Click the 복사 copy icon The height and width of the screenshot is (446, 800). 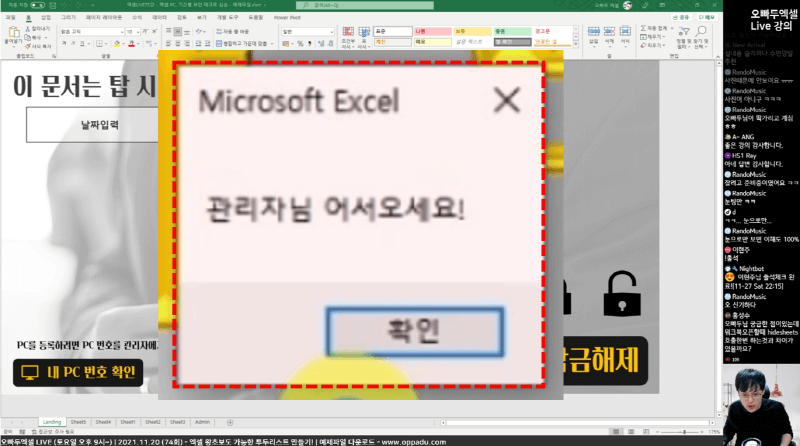(28, 38)
